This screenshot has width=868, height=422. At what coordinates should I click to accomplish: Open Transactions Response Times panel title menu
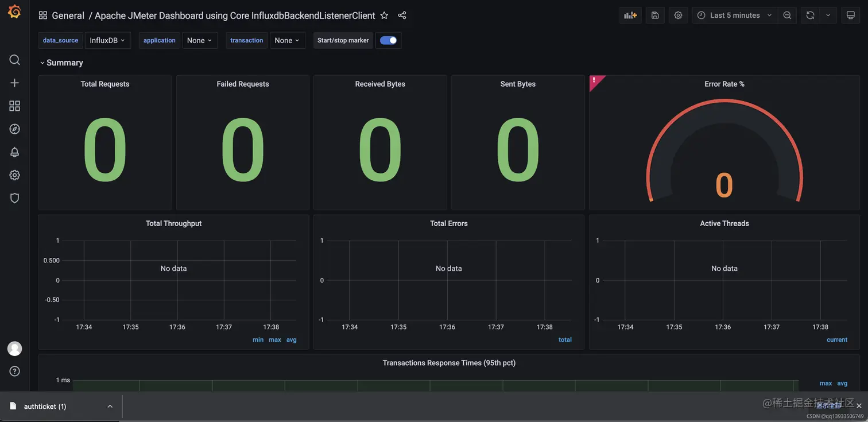click(x=449, y=363)
